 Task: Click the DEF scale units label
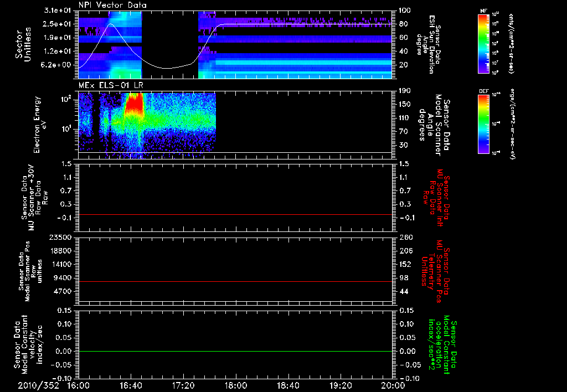coord(512,123)
